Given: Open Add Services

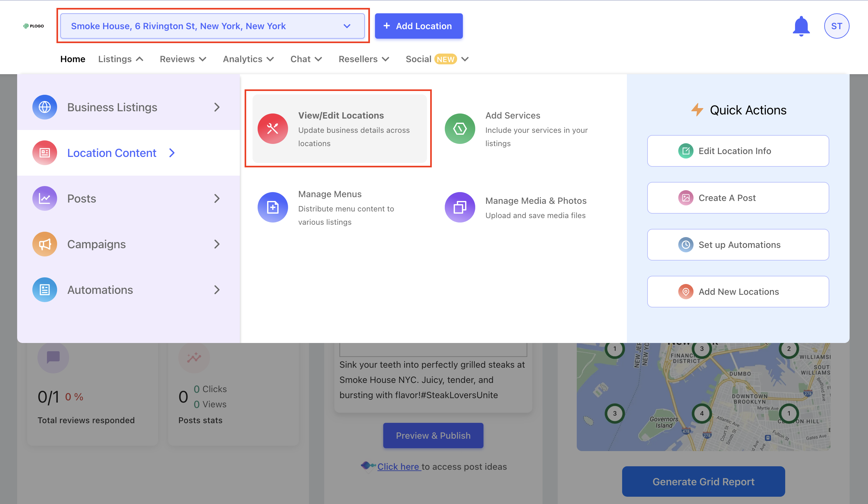Looking at the screenshot, I should click(x=527, y=129).
